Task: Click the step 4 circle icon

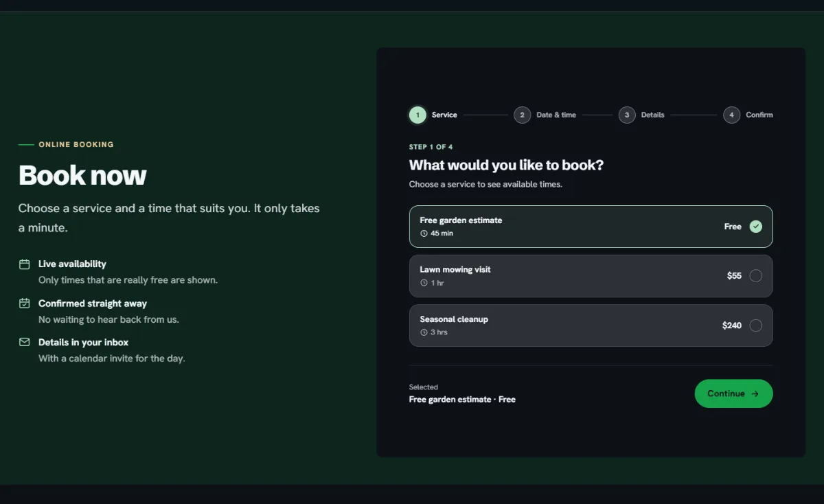Action: [x=731, y=115]
